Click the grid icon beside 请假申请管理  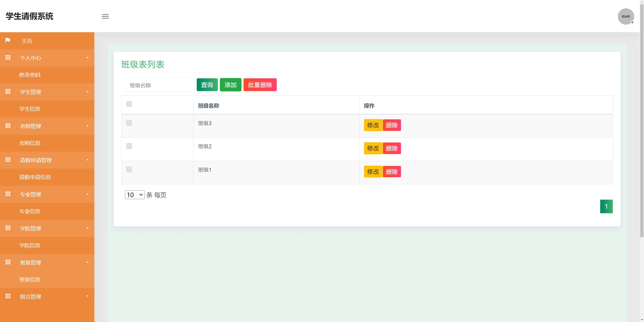(x=8, y=160)
